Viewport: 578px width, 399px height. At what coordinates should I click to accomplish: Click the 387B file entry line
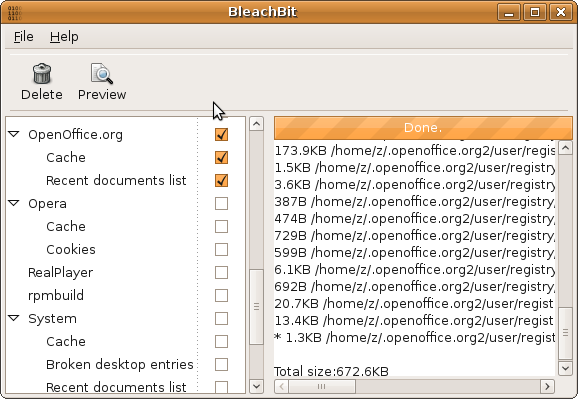click(415, 202)
